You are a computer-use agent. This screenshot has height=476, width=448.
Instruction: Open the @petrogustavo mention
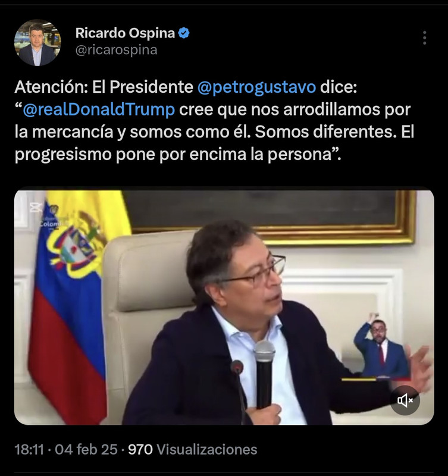[256, 87]
